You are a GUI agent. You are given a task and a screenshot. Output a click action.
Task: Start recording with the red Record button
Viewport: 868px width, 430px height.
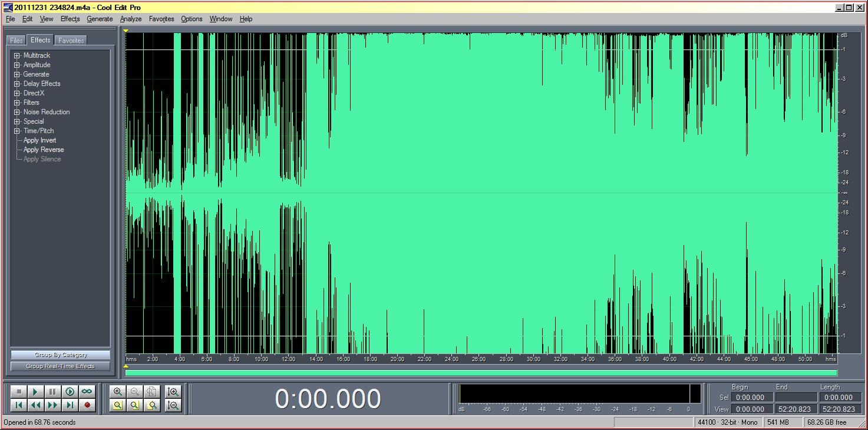[87, 405]
